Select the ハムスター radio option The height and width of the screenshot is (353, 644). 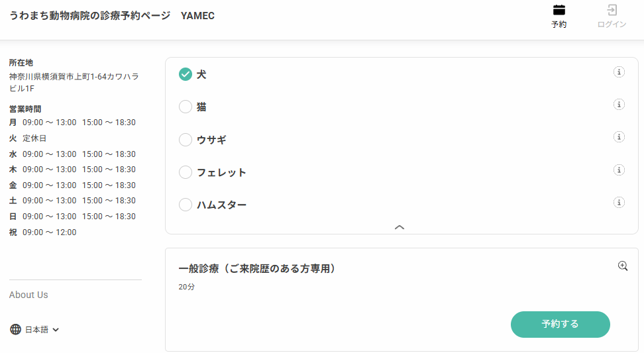pos(186,205)
